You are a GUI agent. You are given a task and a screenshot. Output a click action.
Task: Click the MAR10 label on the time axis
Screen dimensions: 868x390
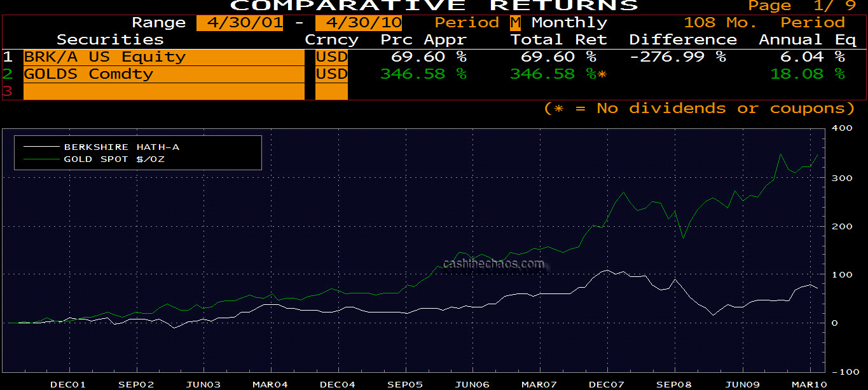[x=809, y=384]
